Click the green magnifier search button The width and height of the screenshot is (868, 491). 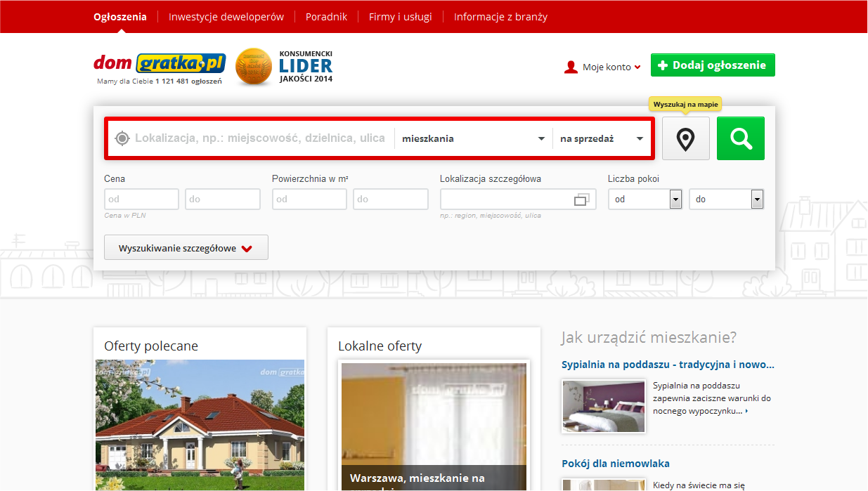tap(741, 139)
